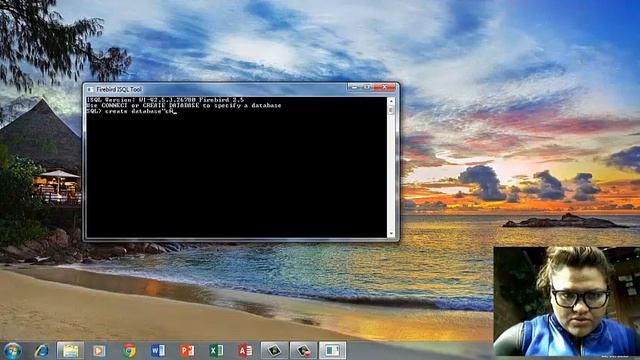Open PowerPoint from taskbar

click(x=187, y=351)
